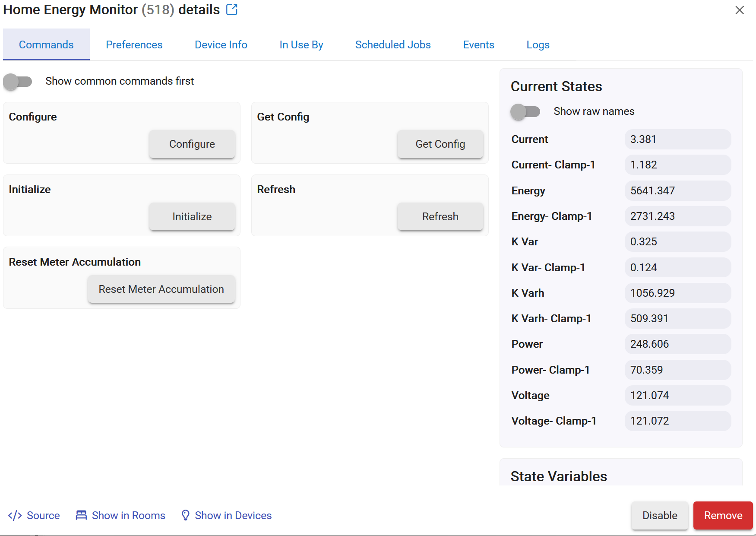Screen dimensions: 756x536
Task: Click the Refresh command button
Action: point(440,217)
